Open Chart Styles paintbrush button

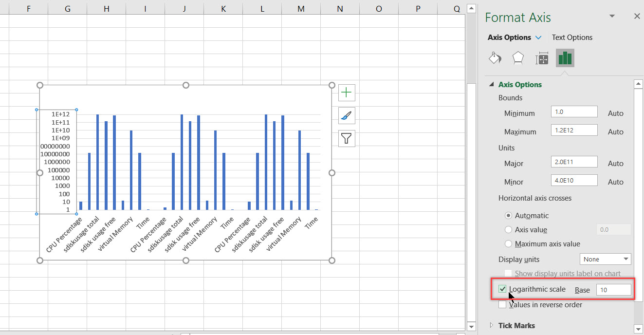346,115
